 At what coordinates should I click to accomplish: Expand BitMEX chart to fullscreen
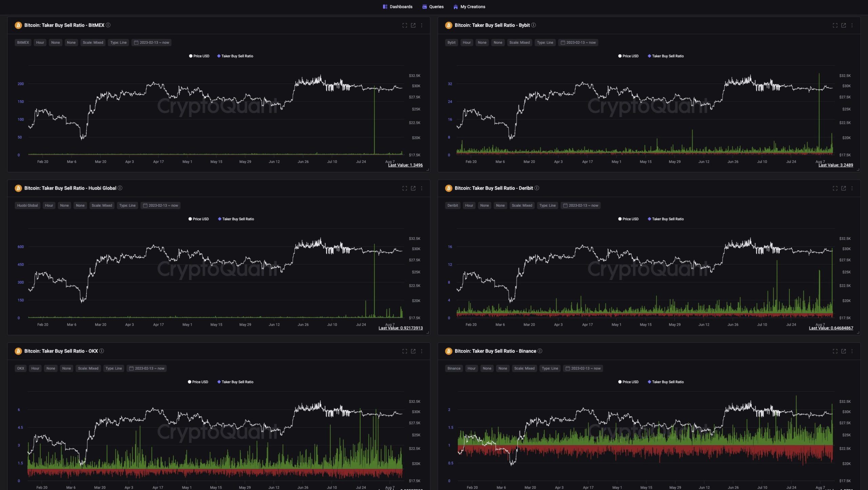(405, 25)
